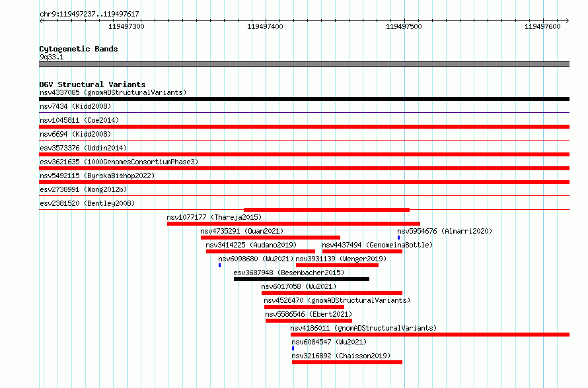Click nsv1077177 (Thareja2015) label
The image size is (588, 388).
click(214, 217)
